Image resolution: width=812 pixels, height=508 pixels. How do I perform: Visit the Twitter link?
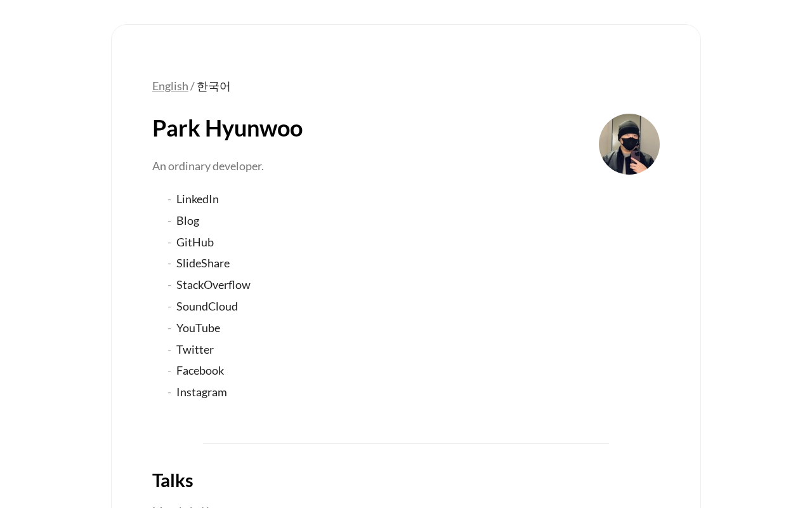tap(195, 350)
